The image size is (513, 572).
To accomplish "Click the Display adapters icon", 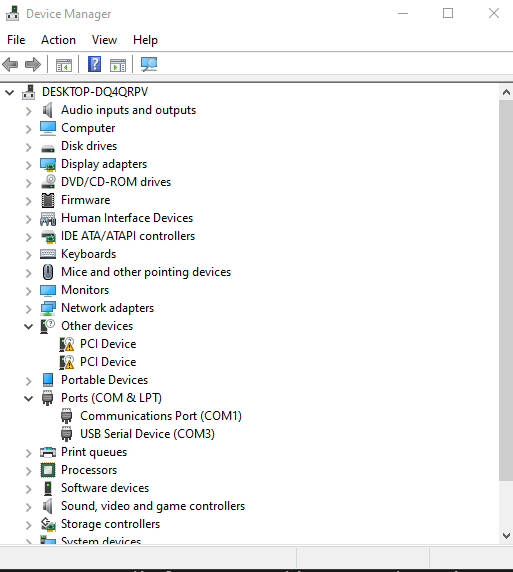I will point(48,164).
